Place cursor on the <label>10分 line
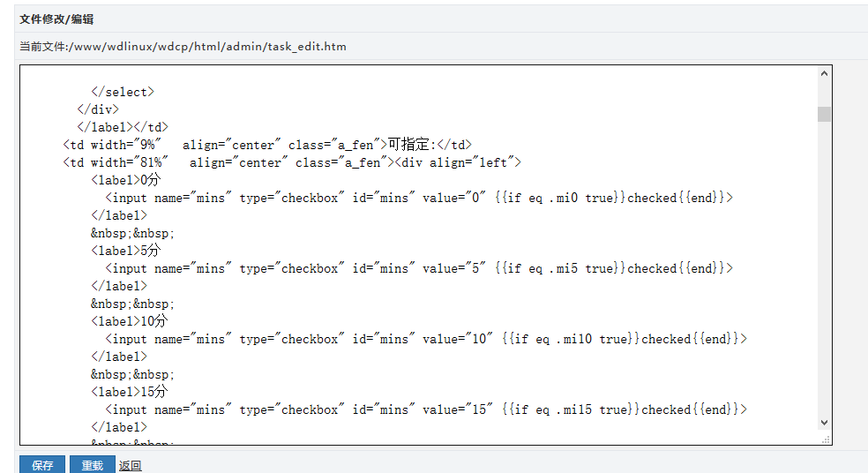The image size is (868, 473). (x=130, y=321)
